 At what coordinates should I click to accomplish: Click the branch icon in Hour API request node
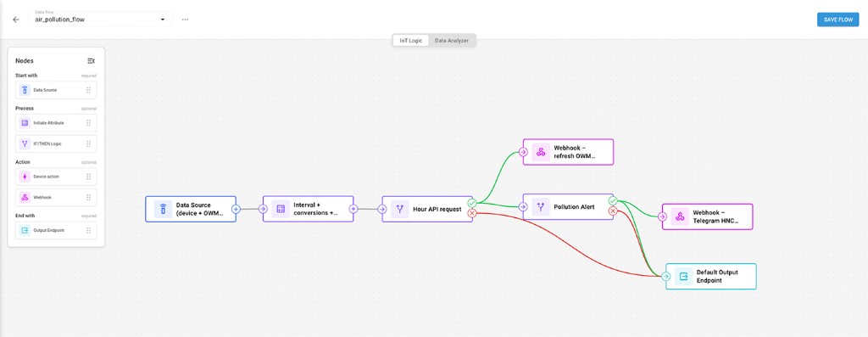point(400,209)
